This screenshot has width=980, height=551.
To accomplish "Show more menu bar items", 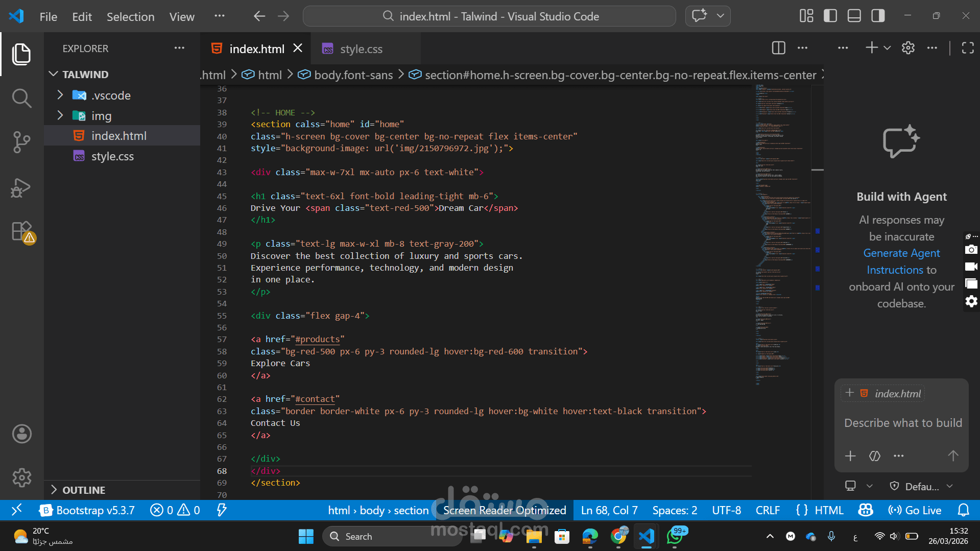I will pyautogui.click(x=220, y=16).
